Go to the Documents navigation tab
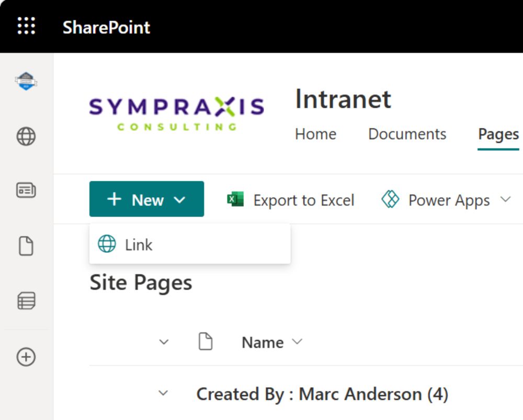The height and width of the screenshot is (420, 523). coord(407,134)
